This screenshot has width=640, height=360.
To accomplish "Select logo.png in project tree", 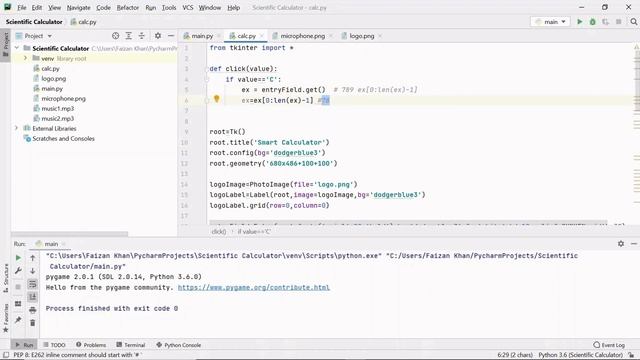I will 53,78.
